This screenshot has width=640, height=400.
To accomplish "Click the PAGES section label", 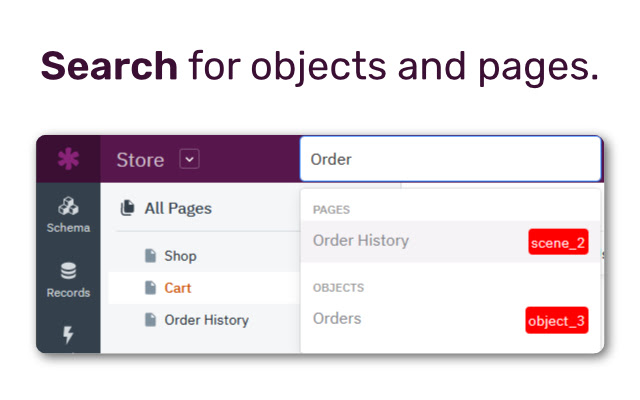I will [x=331, y=210].
